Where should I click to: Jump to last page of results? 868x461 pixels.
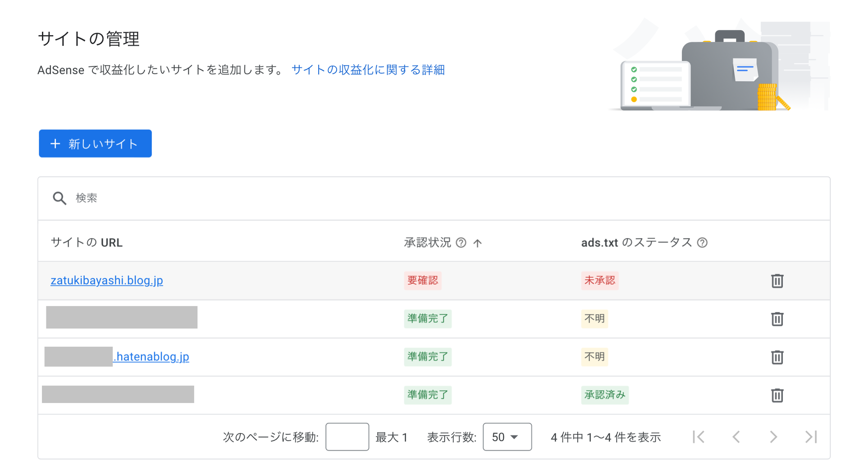811,437
